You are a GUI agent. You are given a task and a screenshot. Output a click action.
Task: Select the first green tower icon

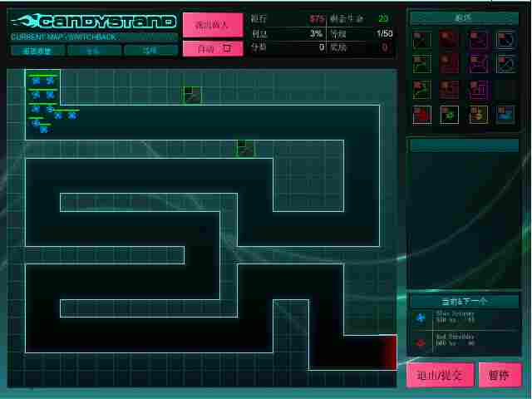tap(422, 39)
